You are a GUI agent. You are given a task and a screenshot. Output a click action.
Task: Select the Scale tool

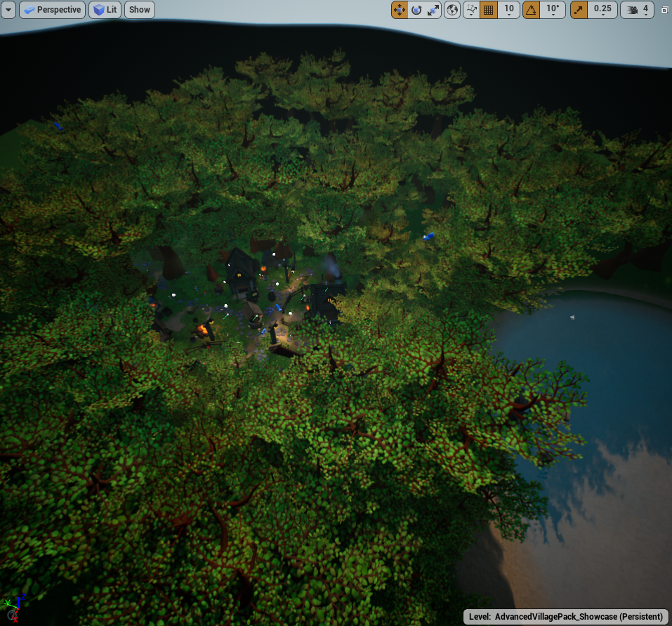433,9
